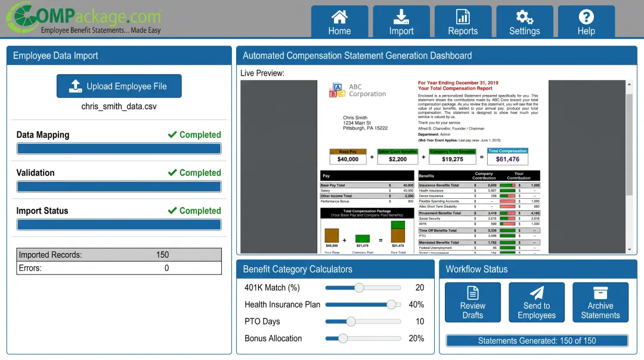
Task: Click the Import Status progress bar
Action: pyautogui.click(x=119, y=224)
